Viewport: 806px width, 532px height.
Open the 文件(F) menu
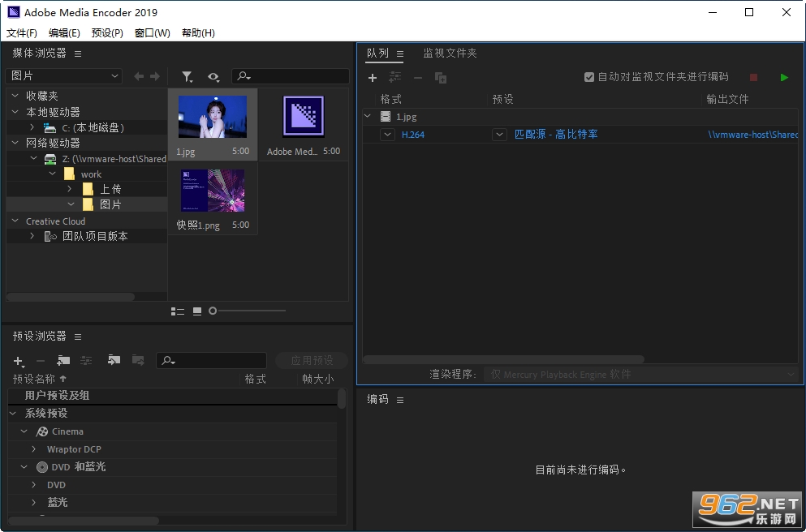click(x=22, y=33)
